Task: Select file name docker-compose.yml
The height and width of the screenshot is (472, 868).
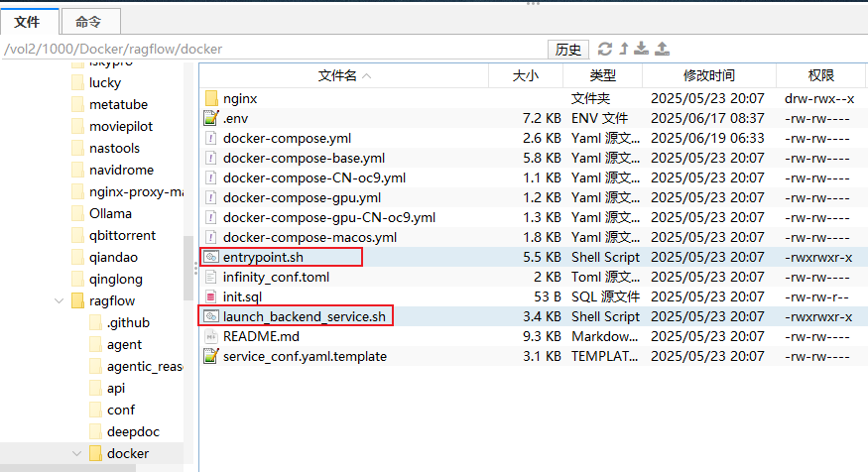Action: pos(287,139)
